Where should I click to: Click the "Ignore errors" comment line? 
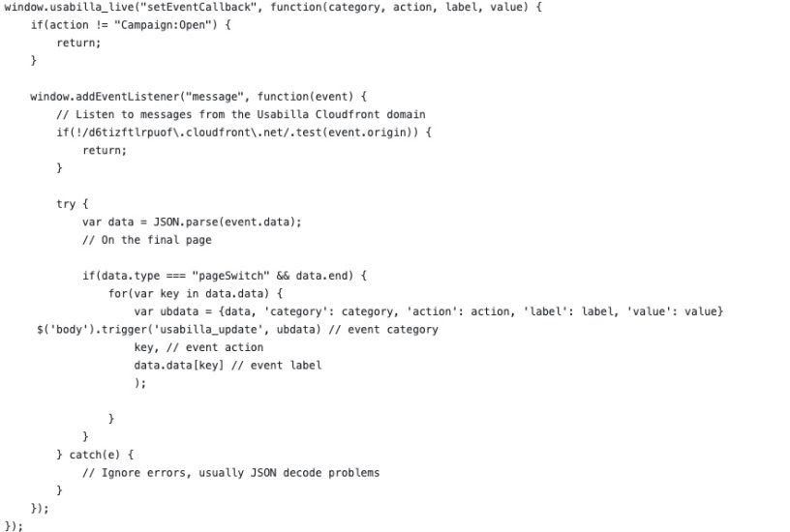230,473
